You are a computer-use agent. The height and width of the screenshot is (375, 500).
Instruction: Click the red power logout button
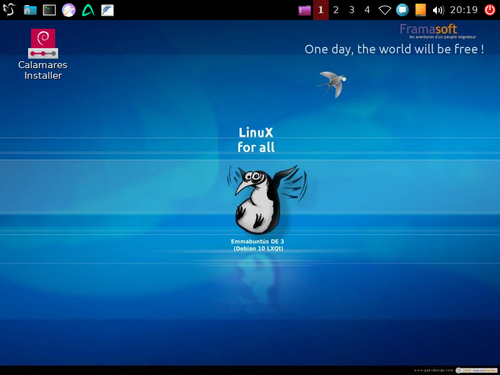click(490, 10)
